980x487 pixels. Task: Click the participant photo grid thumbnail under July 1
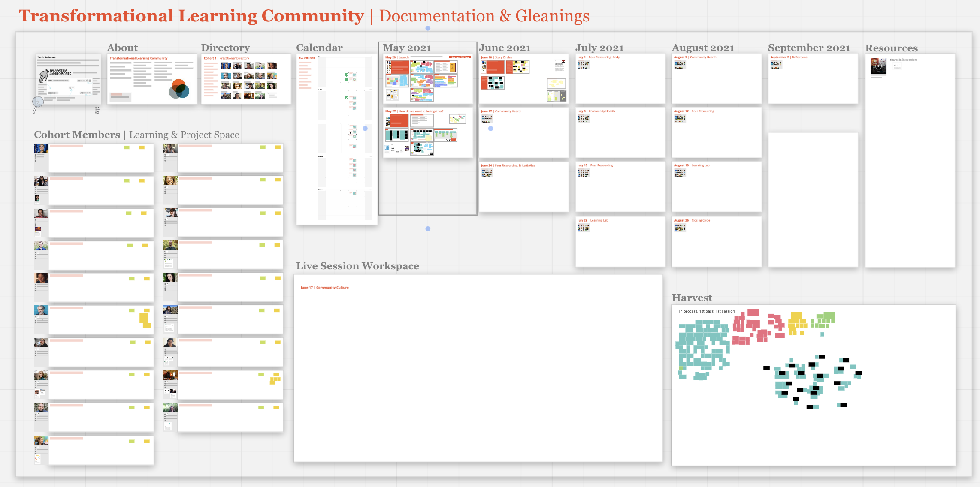pyautogui.click(x=583, y=65)
